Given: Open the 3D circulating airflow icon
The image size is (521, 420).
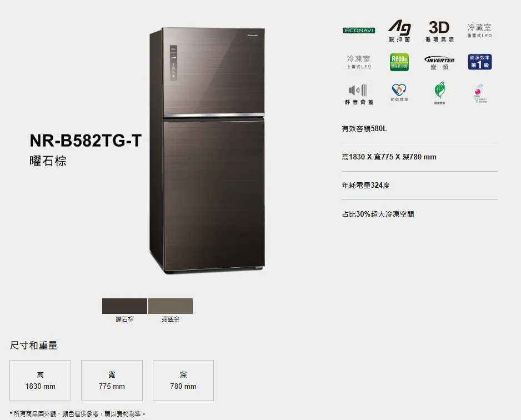Looking at the screenshot, I should pyautogui.click(x=439, y=31).
